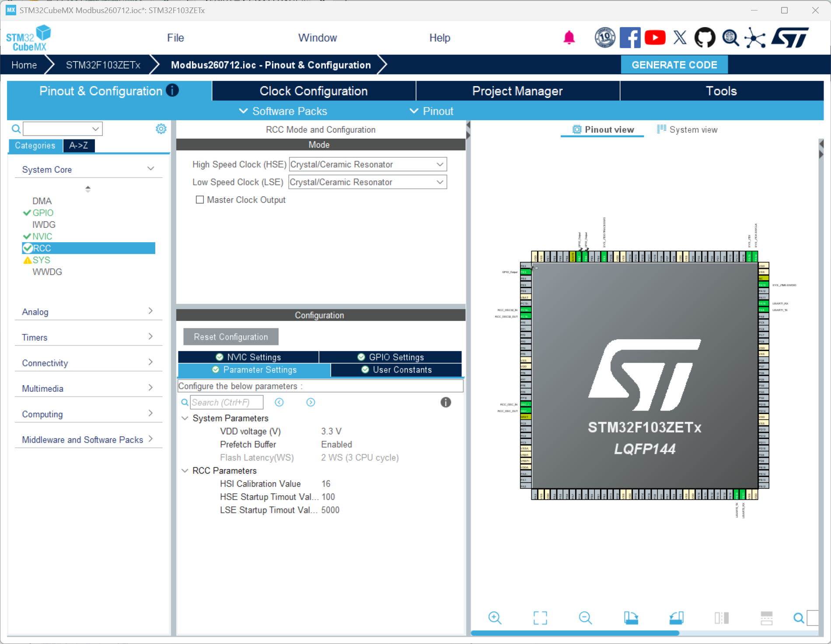Open the NVIC Settings tab
831x644 pixels.
tap(248, 357)
